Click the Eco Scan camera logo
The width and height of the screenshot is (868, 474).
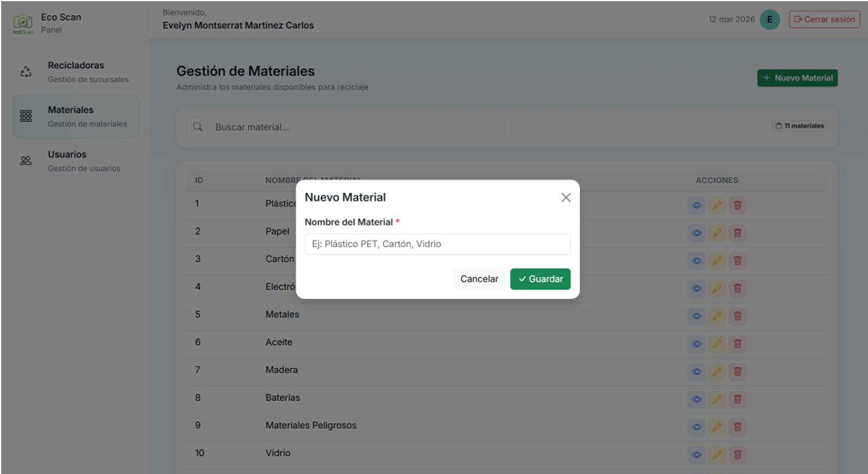click(23, 23)
